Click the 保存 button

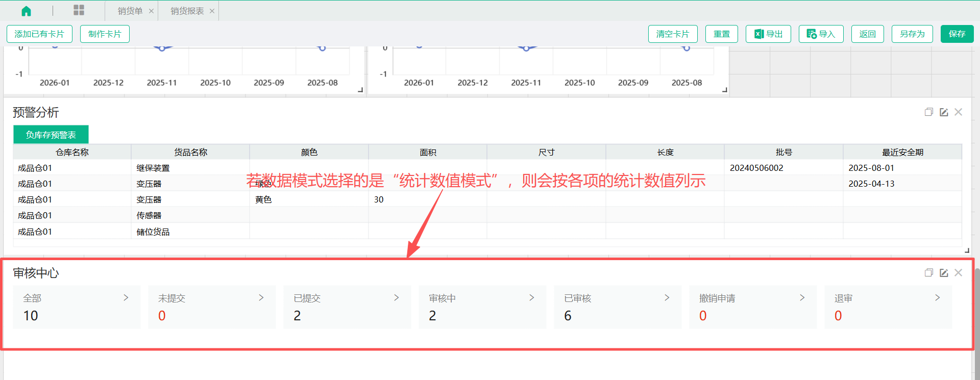tap(957, 34)
